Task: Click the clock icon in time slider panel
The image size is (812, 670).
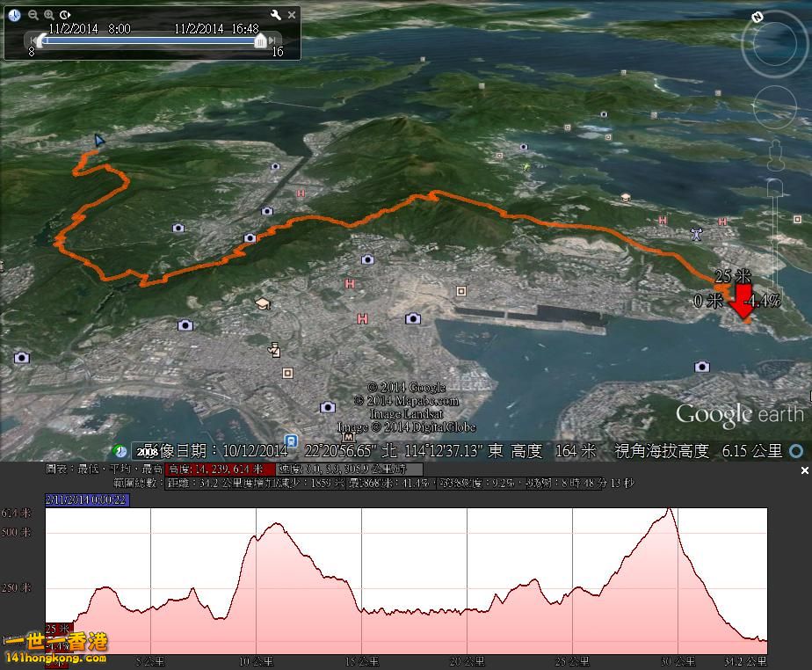Action: tap(14, 15)
